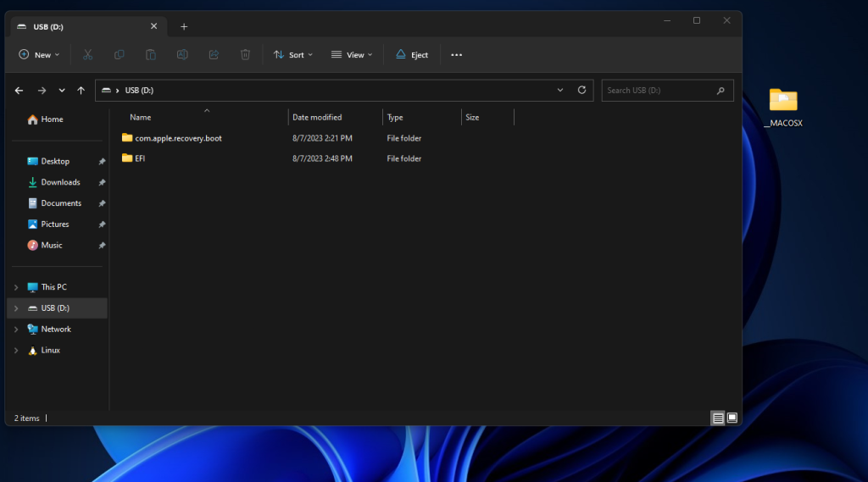Open the New item menu button

click(x=39, y=55)
